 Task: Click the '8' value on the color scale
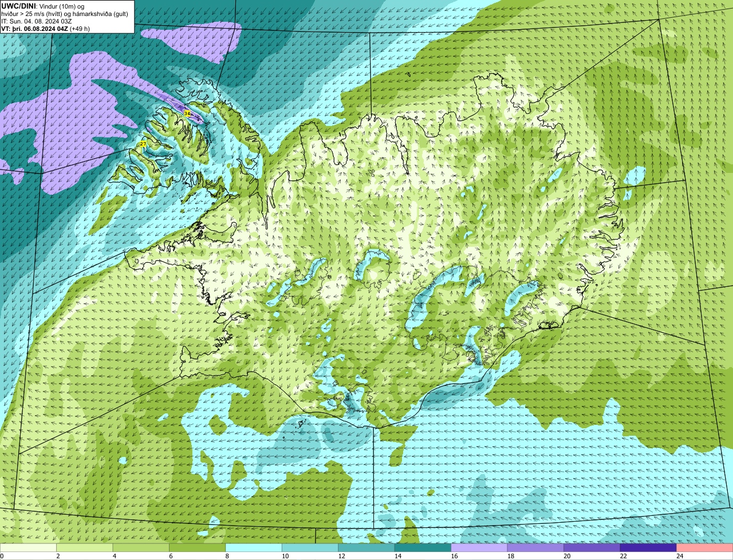227,556
